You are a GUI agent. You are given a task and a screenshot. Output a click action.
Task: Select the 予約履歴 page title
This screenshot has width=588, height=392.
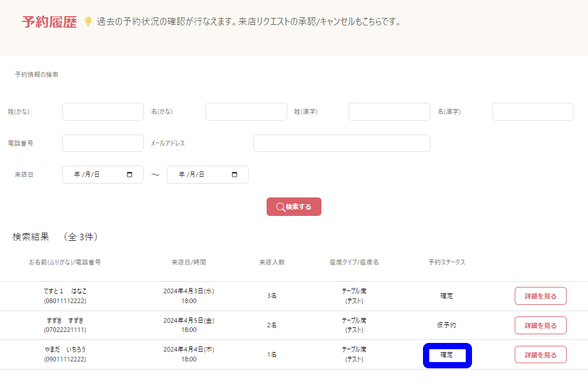[49, 23]
